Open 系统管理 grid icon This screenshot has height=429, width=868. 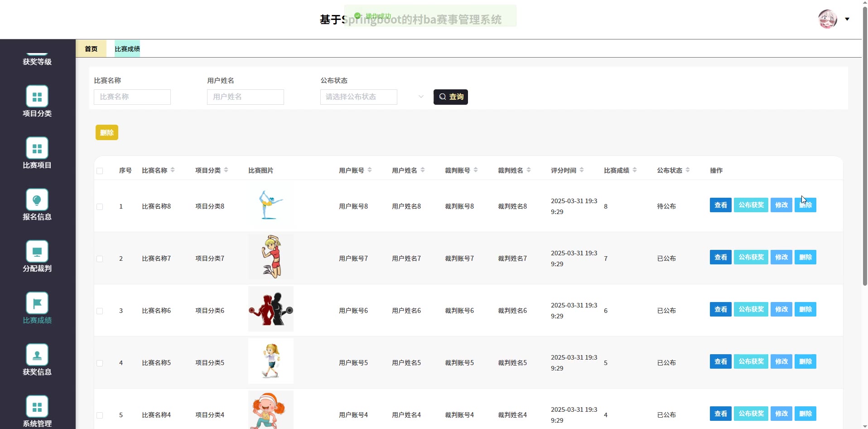click(37, 407)
